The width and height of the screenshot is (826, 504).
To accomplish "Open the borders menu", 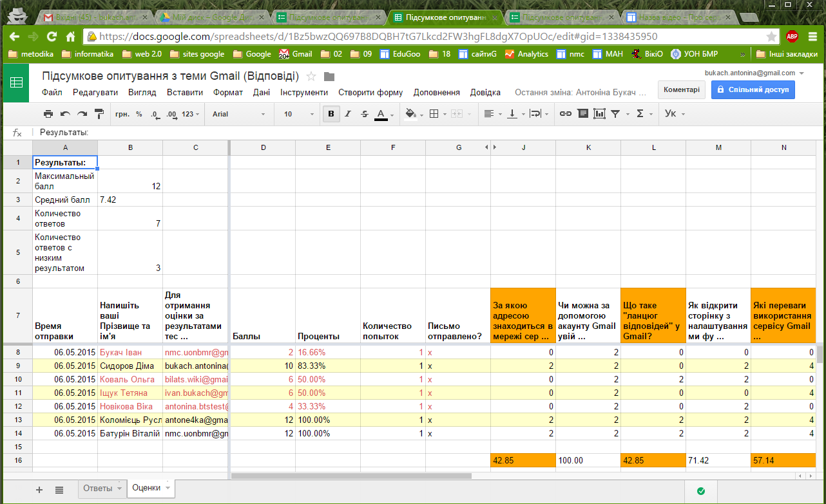I will [x=437, y=114].
